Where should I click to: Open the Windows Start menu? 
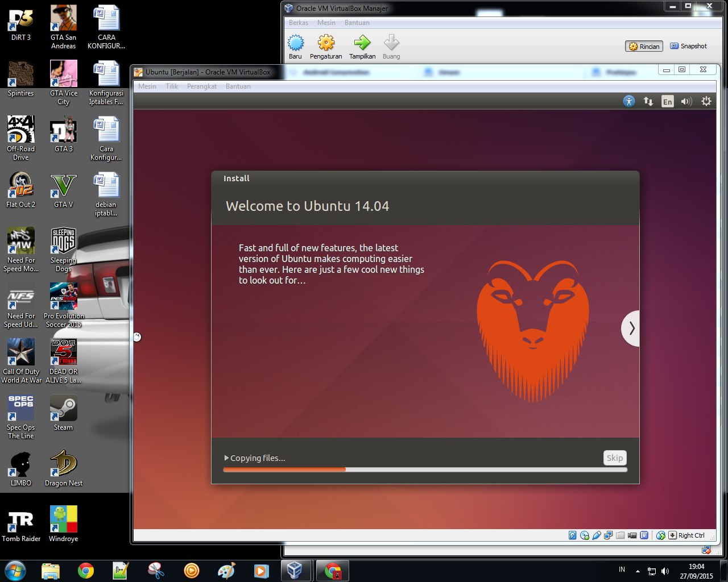point(15,570)
